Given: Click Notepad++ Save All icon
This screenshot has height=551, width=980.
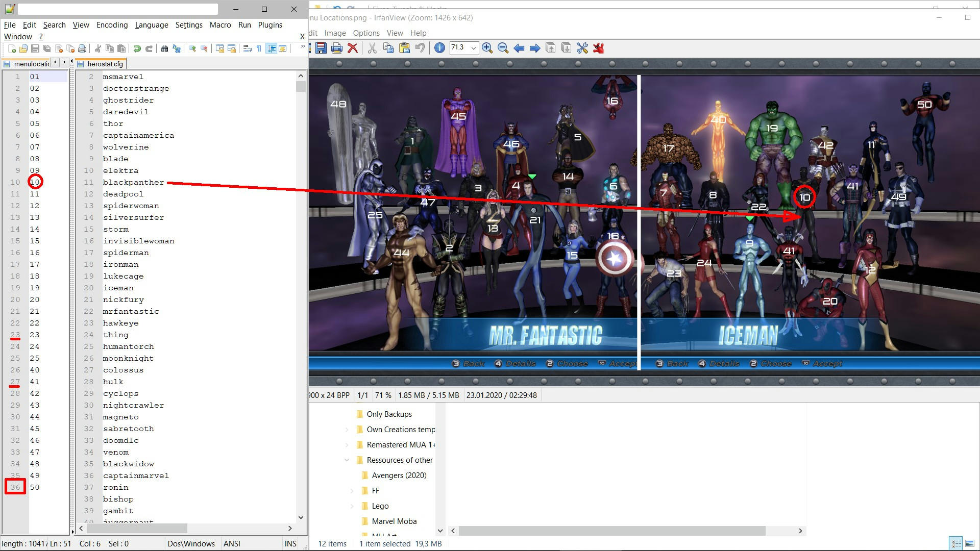Looking at the screenshot, I should [x=47, y=48].
